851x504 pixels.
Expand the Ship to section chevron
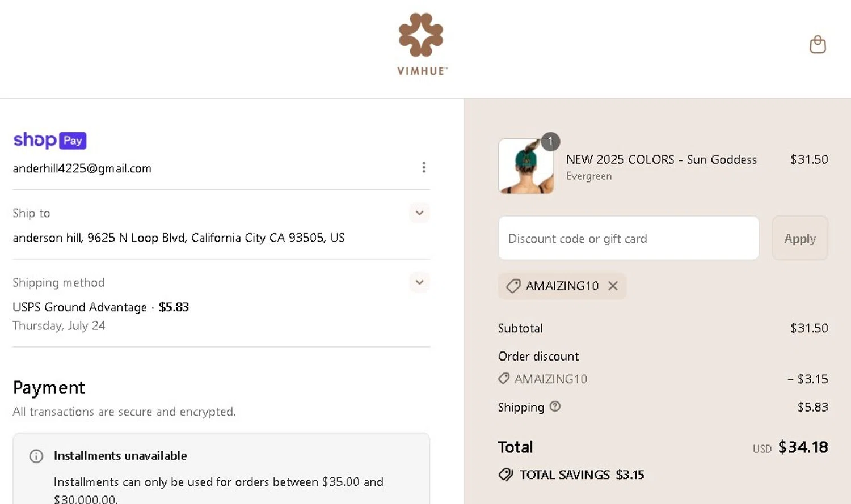coord(419,213)
